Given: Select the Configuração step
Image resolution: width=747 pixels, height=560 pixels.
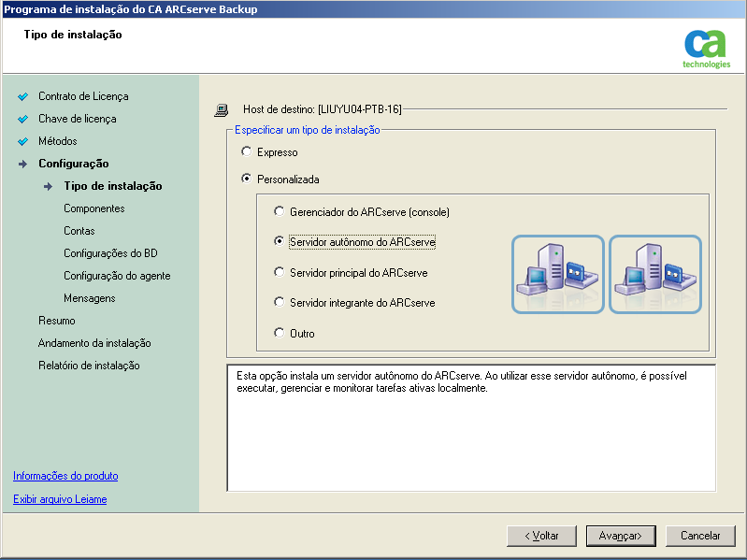Looking at the screenshot, I should (x=74, y=164).
